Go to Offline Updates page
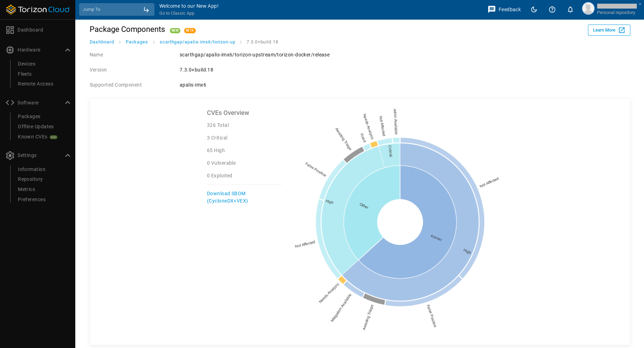Viewport: 644px width, 348px height. click(x=36, y=127)
